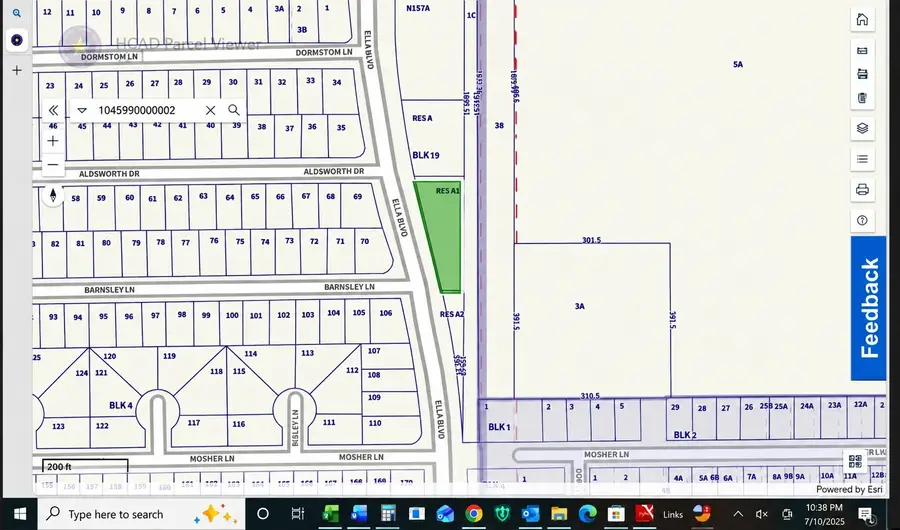Open the Windows Start menu
The image size is (900, 530).
(20, 514)
